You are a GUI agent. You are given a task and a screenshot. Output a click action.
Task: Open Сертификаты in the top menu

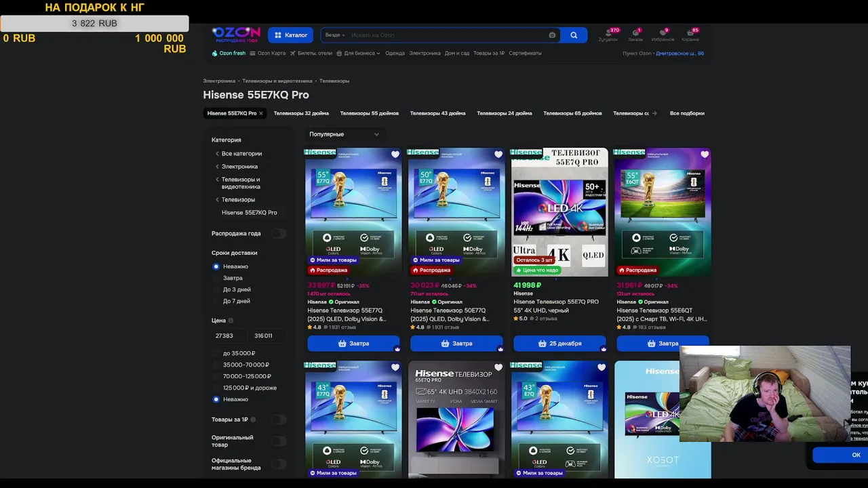tap(526, 53)
